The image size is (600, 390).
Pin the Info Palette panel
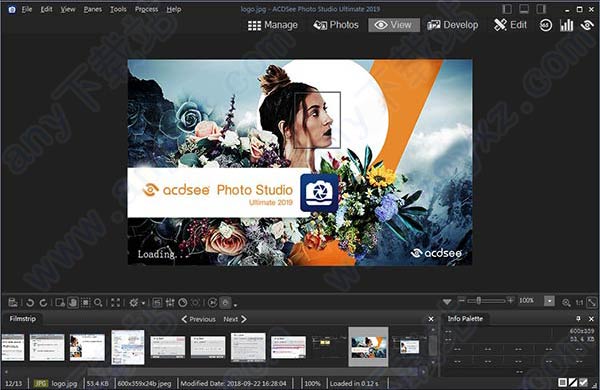[x=578, y=319]
